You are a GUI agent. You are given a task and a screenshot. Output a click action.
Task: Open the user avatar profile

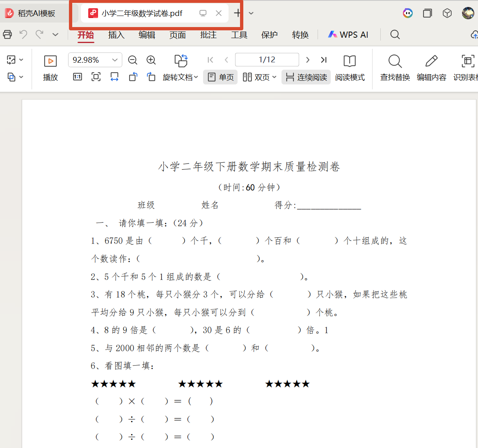(468, 13)
